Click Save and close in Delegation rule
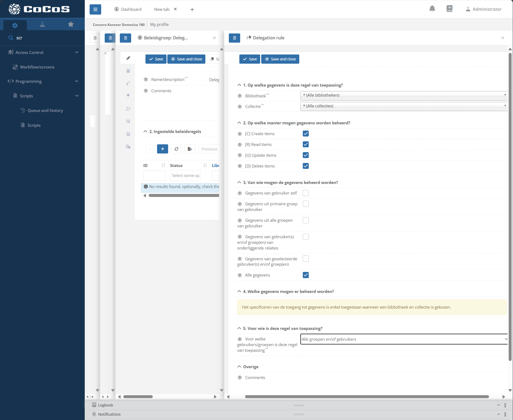This screenshot has width=513, height=420. [x=280, y=59]
